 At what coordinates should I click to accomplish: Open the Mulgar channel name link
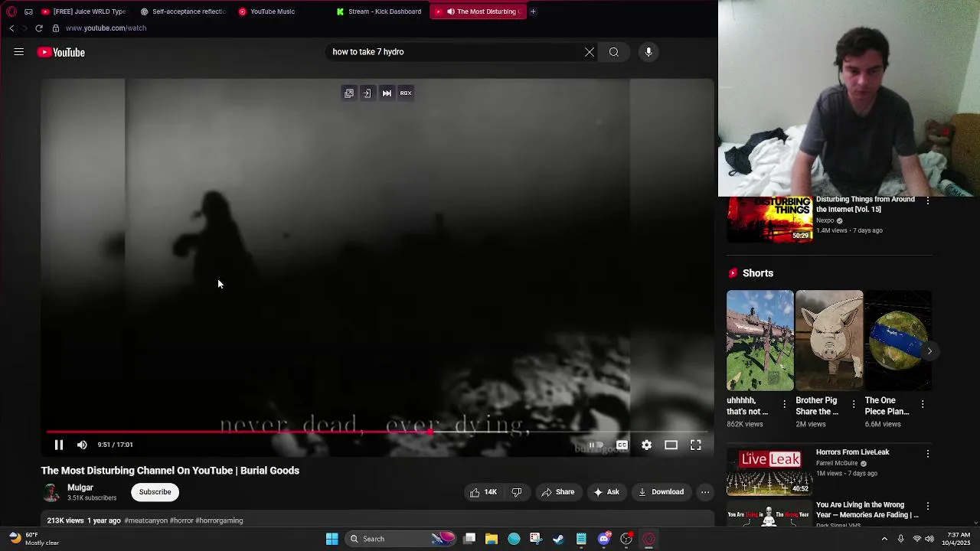click(80, 487)
